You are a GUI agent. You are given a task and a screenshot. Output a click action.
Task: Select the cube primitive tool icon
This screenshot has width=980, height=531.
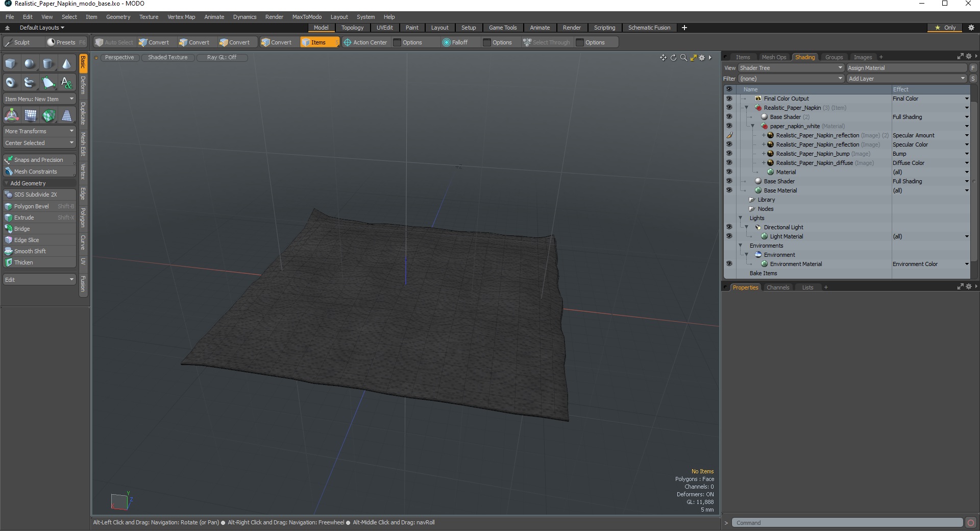tap(11, 64)
